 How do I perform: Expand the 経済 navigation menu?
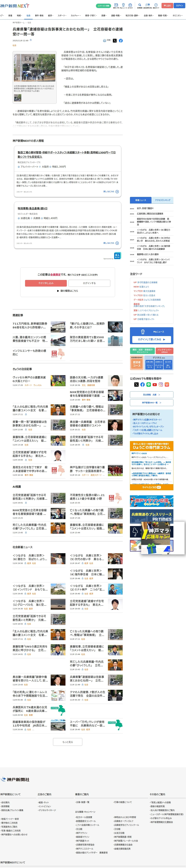pos(51,15)
